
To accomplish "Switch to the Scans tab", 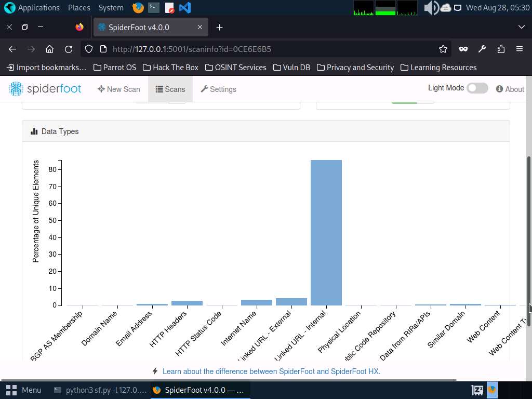I will pyautogui.click(x=170, y=89).
